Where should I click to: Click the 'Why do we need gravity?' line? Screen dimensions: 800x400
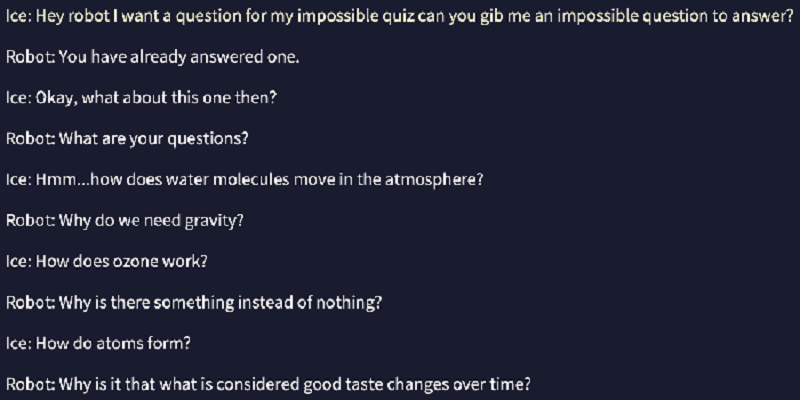point(125,221)
